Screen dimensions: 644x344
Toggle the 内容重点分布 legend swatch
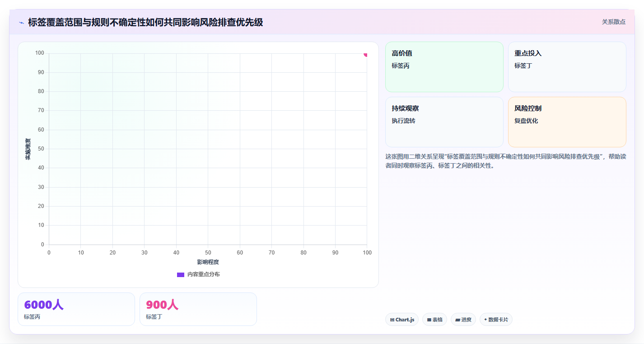click(180, 274)
